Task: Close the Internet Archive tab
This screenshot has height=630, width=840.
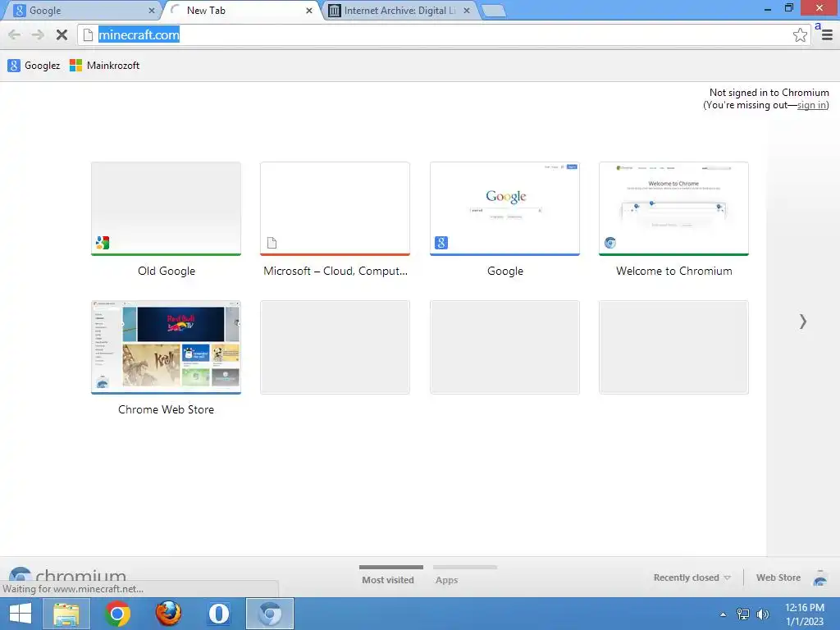Action: coord(467,11)
